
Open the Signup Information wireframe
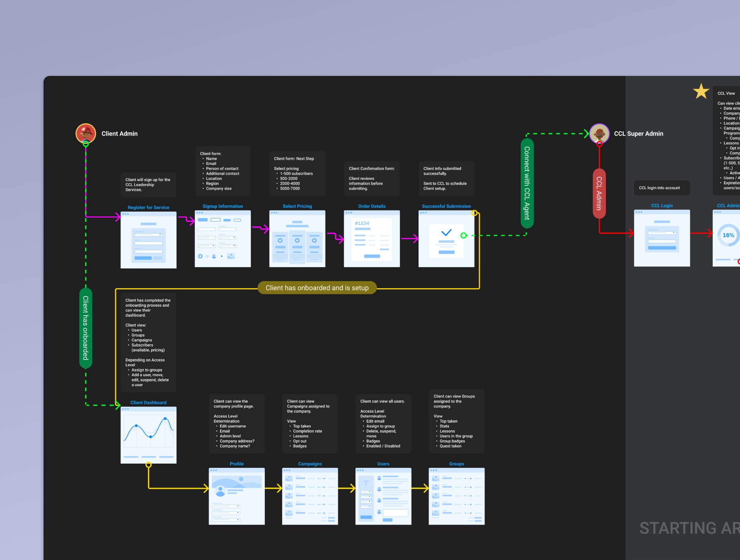223,239
